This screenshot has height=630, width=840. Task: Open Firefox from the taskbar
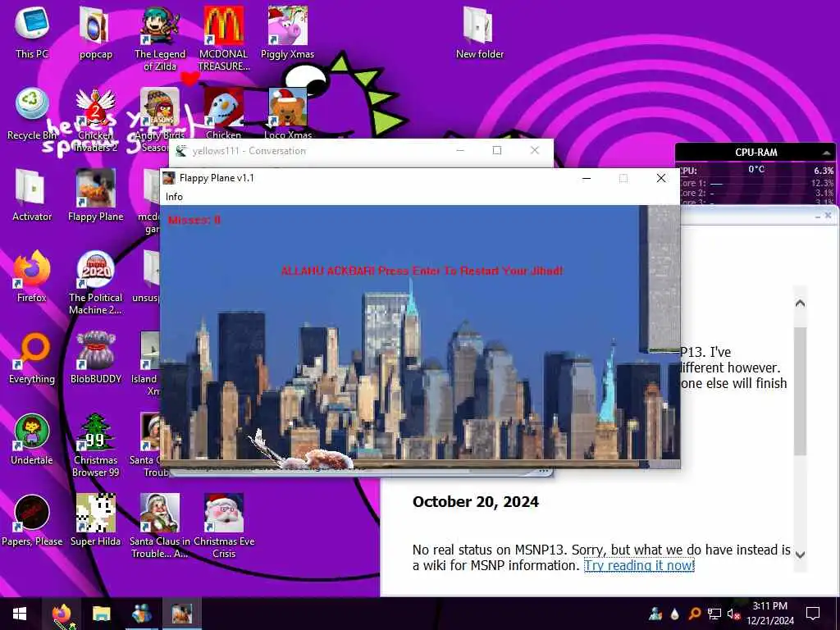tap(62, 614)
